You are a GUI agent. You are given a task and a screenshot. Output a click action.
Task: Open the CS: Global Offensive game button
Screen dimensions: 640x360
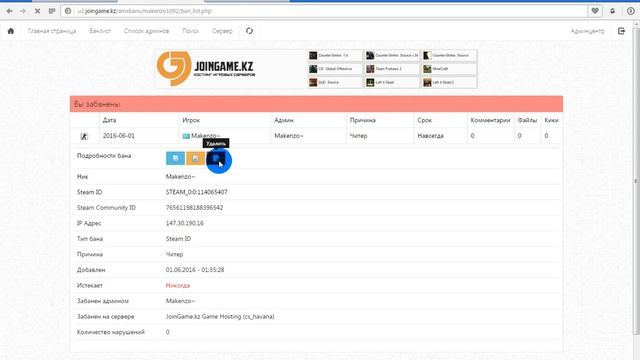click(x=335, y=69)
